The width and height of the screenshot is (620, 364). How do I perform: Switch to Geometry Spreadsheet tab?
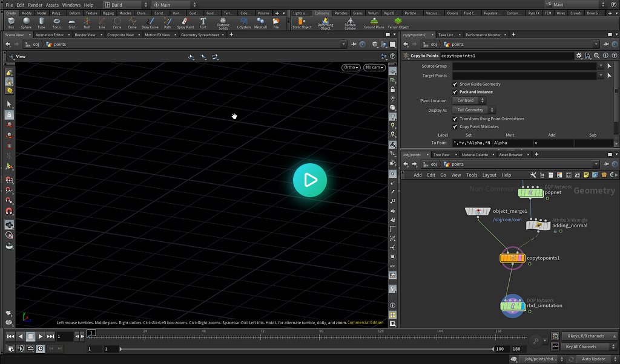point(200,34)
